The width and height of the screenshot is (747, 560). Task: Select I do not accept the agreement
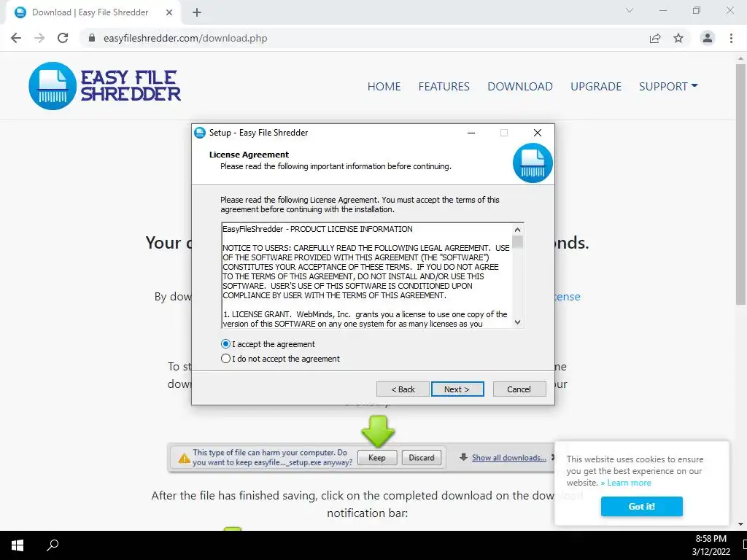pos(280,359)
